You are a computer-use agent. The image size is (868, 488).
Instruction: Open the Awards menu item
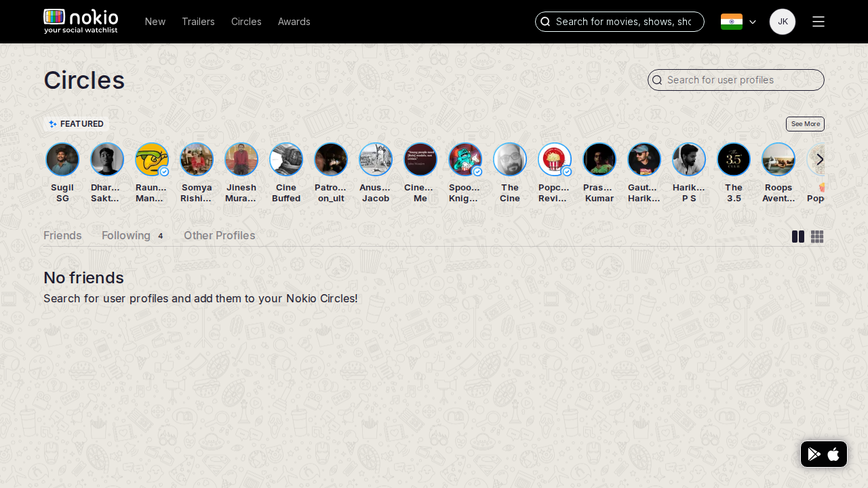tap(294, 22)
